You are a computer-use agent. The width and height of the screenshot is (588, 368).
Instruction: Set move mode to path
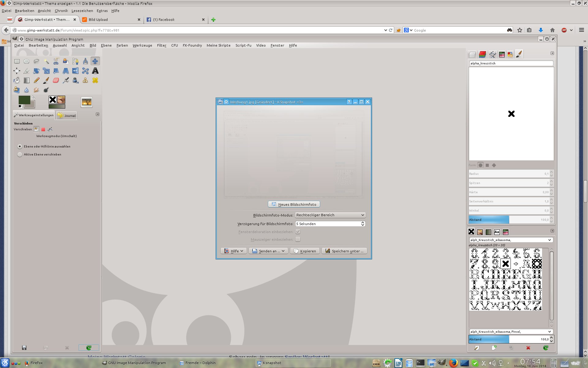tap(50, 129)
